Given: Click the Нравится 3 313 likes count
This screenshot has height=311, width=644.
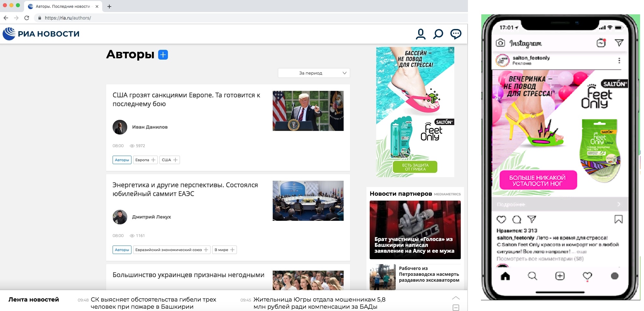Looking at the screenshot, I should 517,231.
